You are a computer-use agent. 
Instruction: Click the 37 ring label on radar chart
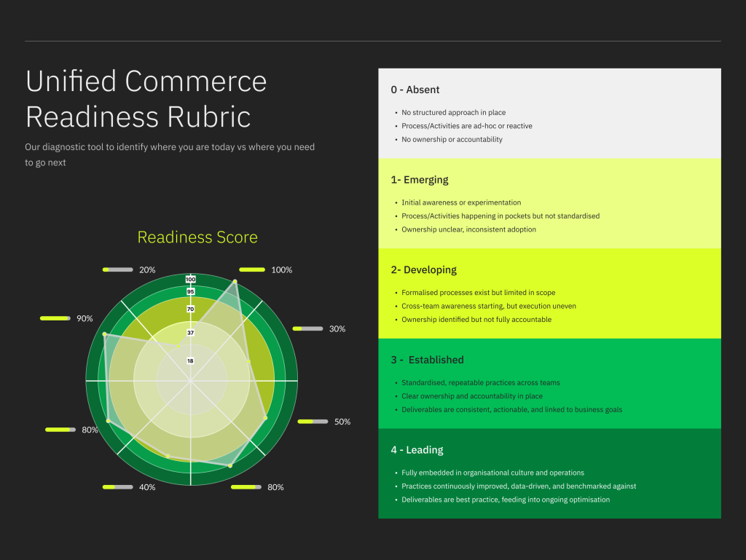pyautogui.click(x=191, y=333)
